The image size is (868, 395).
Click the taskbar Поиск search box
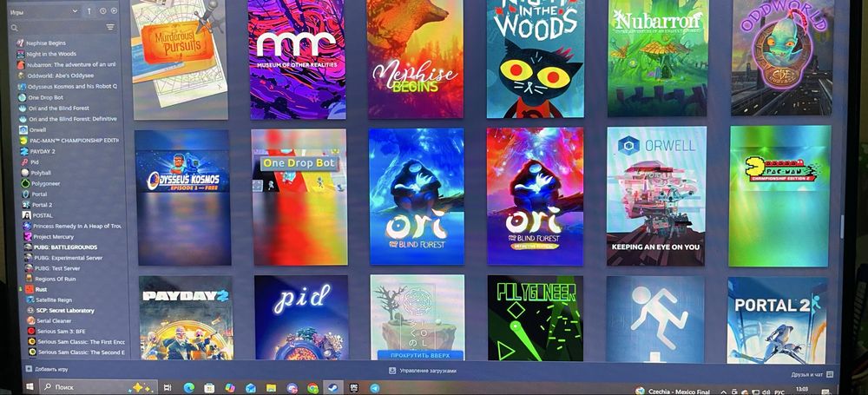(x=99, y=387)
